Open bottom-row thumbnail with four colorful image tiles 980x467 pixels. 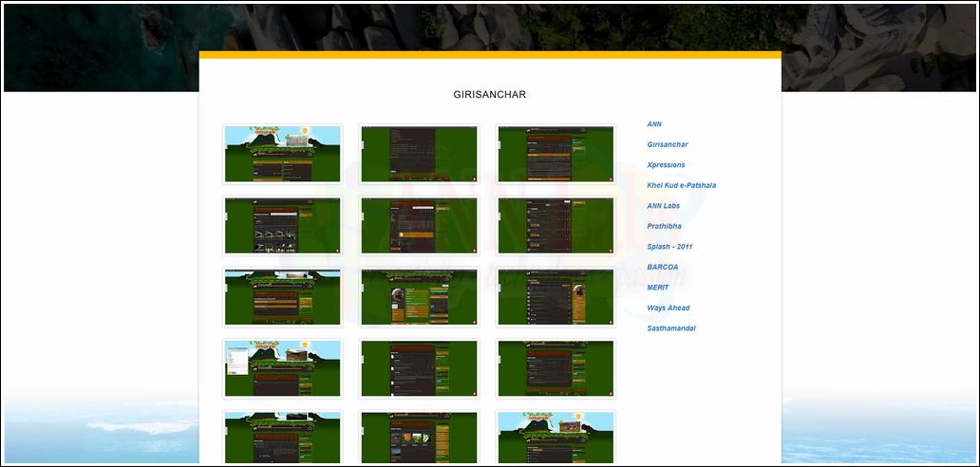click(x=419, y=438)
